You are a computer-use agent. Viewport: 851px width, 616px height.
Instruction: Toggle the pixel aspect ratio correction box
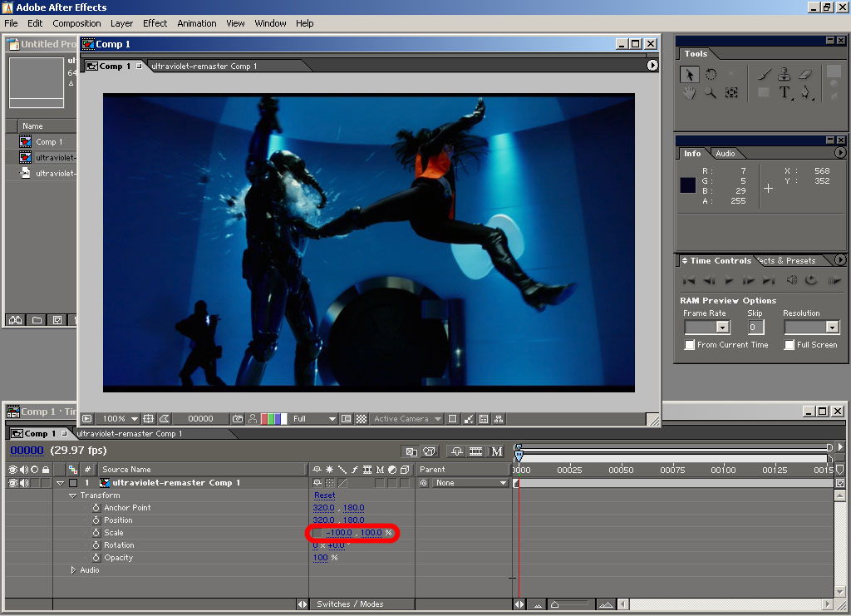point(452,419)
